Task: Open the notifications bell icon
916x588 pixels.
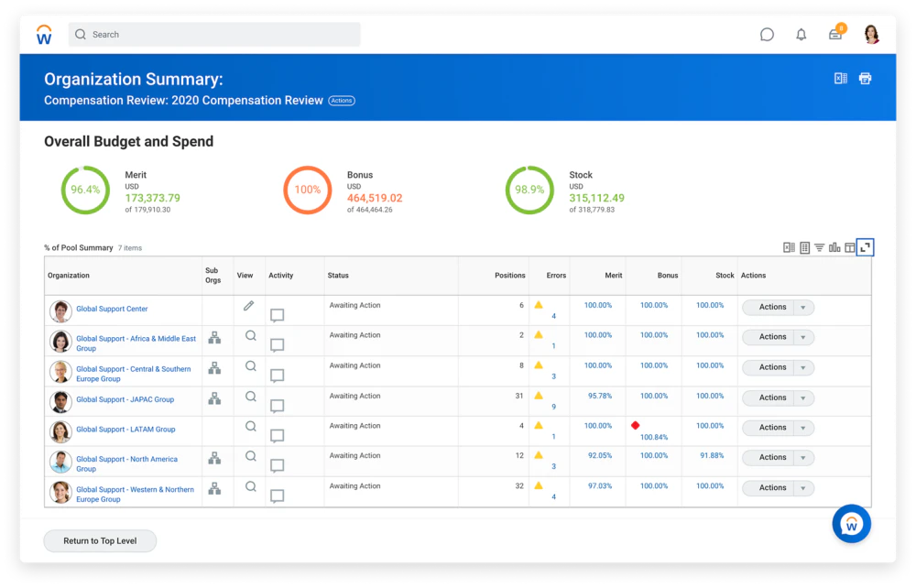Action: (801, 35)
